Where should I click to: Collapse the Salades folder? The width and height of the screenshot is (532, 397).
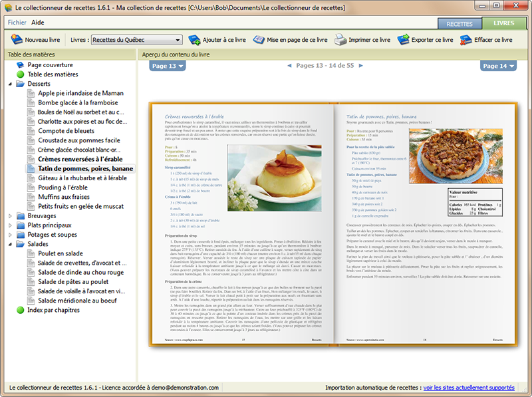click(10, 244)
